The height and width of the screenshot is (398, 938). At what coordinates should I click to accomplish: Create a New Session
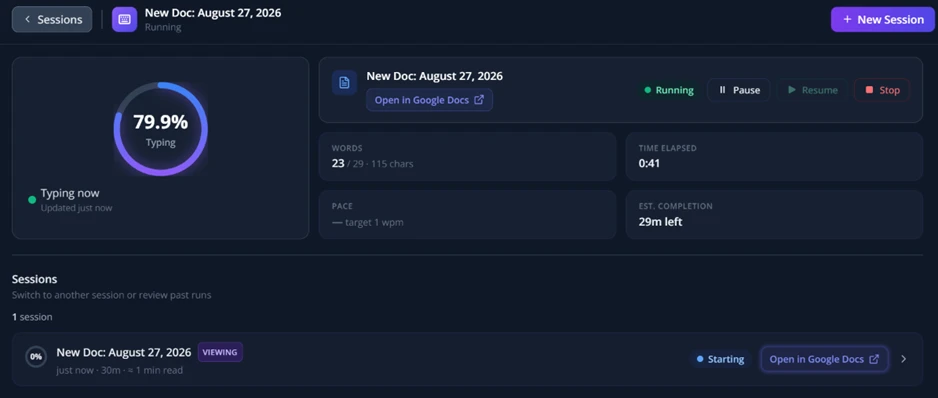[x=883, y=19]
